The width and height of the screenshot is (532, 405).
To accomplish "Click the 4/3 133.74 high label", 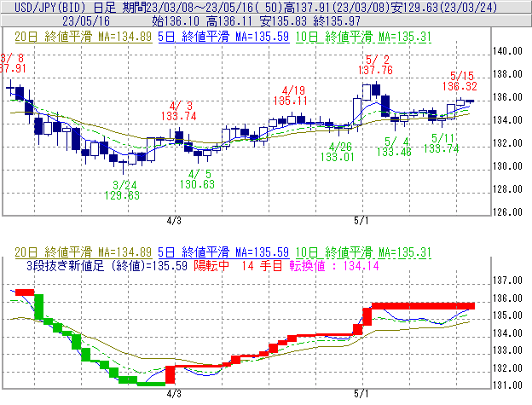I will point(179,111).
